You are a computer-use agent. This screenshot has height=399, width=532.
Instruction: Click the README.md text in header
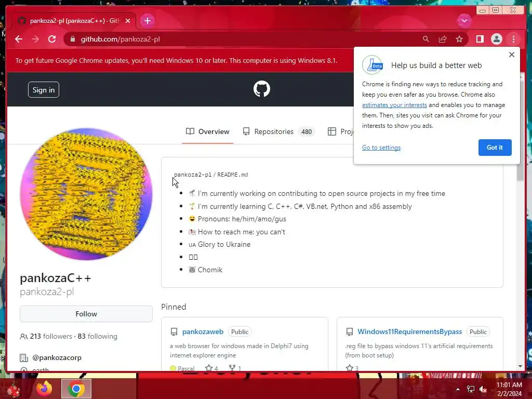click(232, 175)
